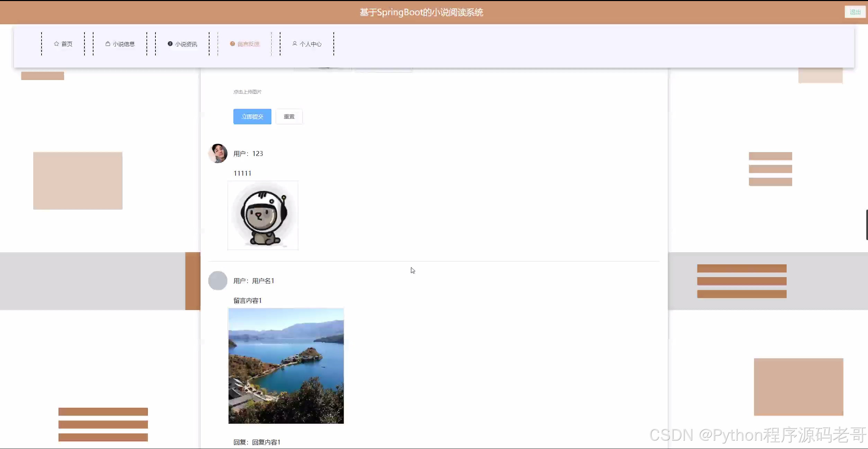The height and width of the screenshot is (449, 868).
Task: Click the comment text 11111
Action: pos(242,173)
